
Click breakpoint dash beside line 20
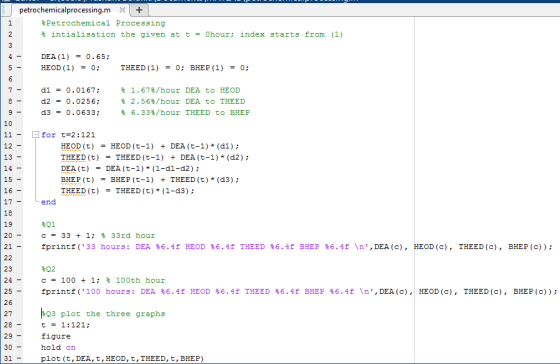19,235
